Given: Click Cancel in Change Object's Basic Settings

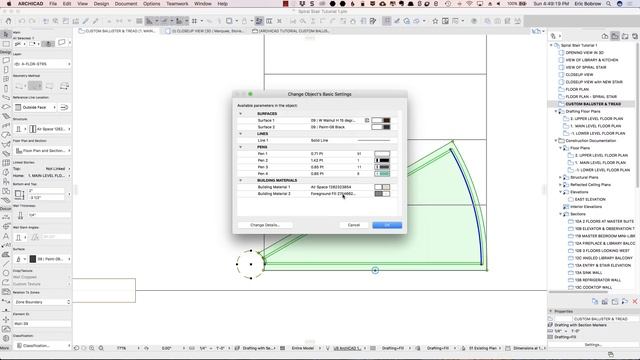Looking at the screenshot, I should (x=353, y=225).
